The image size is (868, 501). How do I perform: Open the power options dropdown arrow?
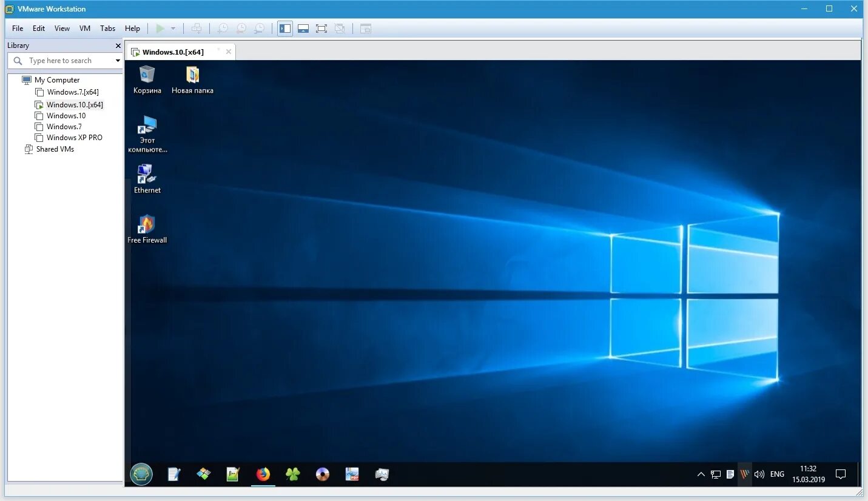[173, 29]
